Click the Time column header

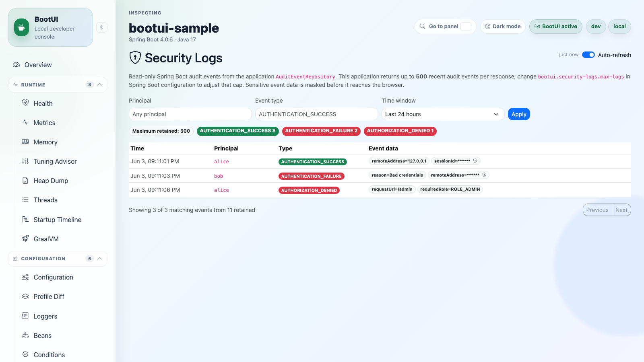click(x=137, y=148)
